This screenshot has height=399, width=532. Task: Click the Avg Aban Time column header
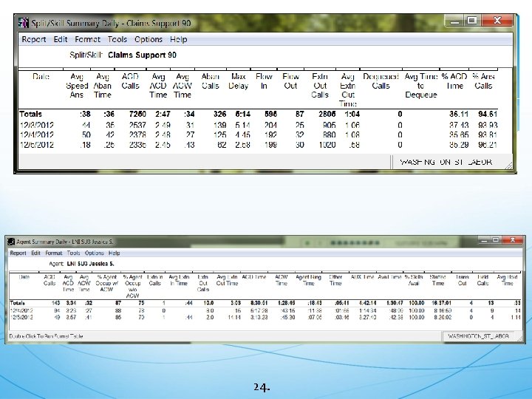103,86
